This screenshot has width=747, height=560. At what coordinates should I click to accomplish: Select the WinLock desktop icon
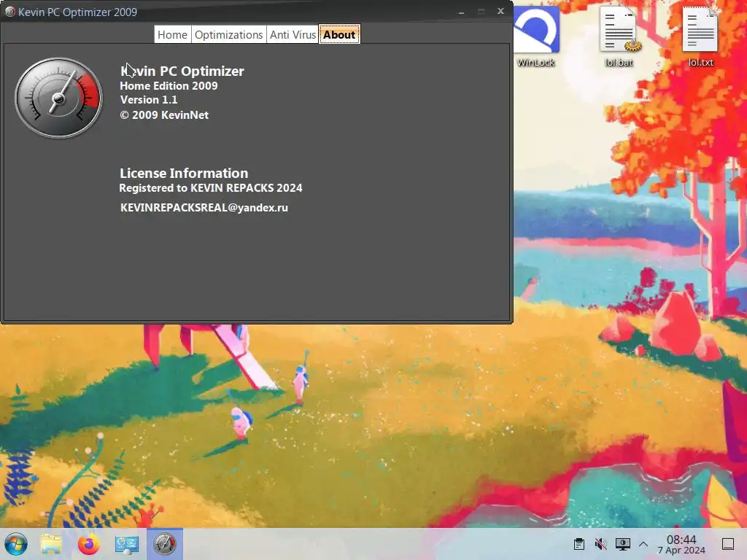coord(536,36)
